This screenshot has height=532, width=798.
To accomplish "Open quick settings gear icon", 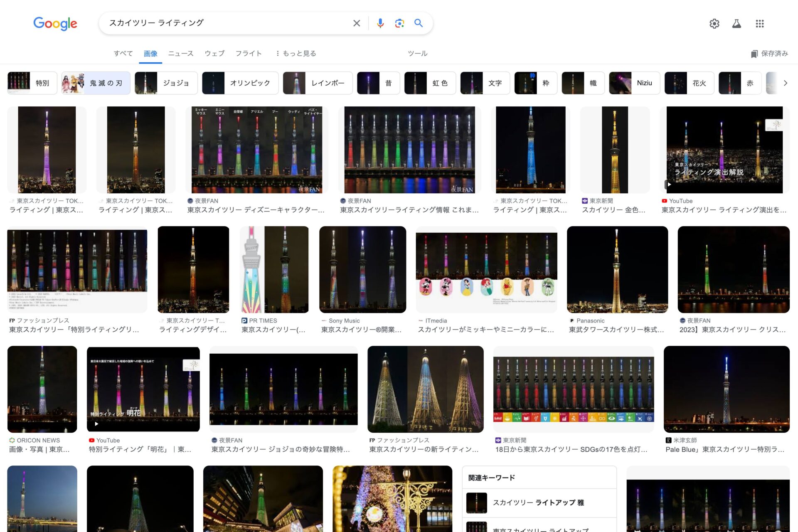I will click(x=714, y=24).
